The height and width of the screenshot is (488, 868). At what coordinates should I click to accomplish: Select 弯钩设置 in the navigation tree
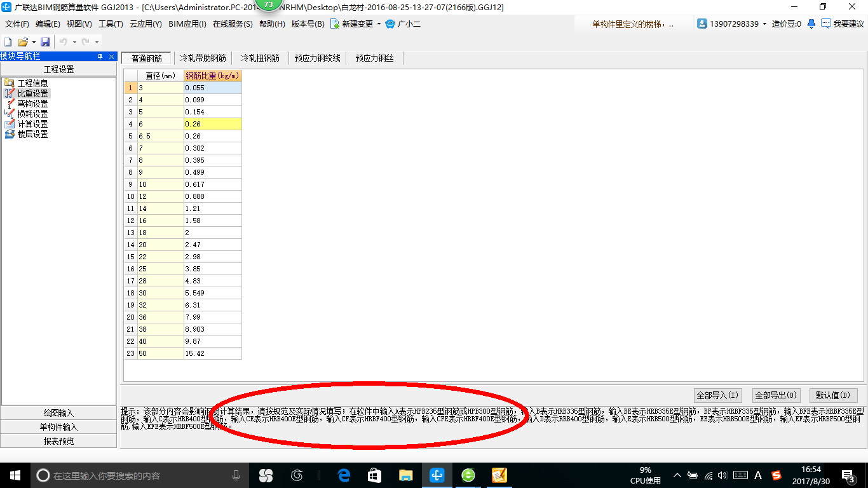32,104
